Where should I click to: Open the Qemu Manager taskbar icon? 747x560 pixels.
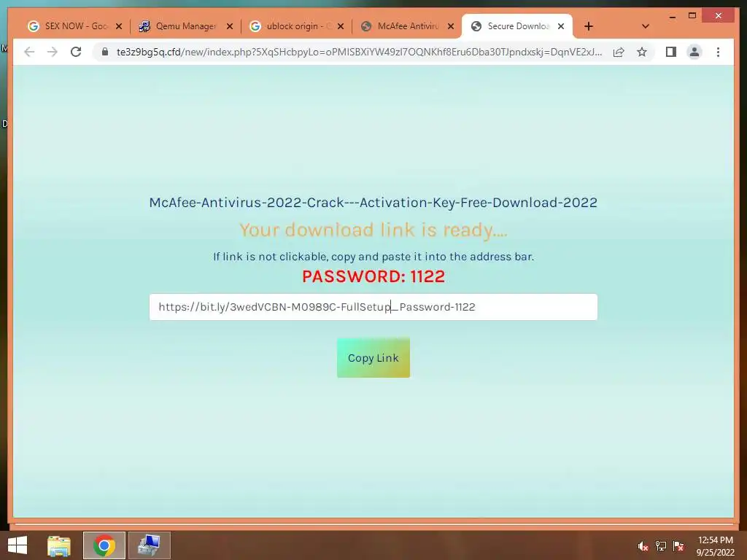pyautogui.click(x=150, y=545)
